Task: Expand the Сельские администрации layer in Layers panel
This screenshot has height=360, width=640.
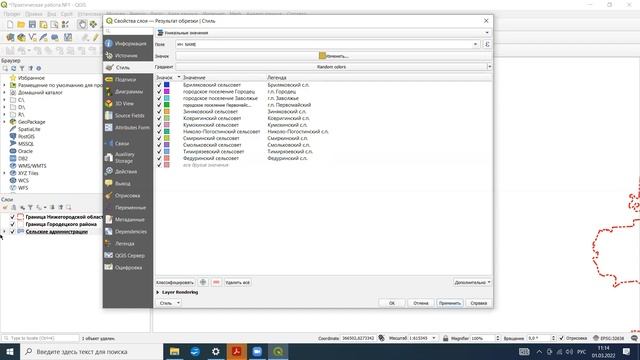Action: coord(4,231)
